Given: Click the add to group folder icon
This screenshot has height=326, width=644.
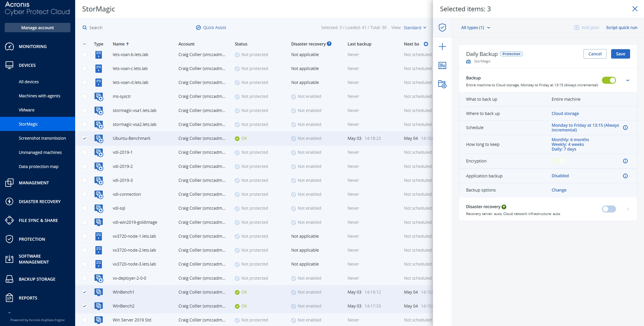Looking at the screenshot, I should point(442,84).
